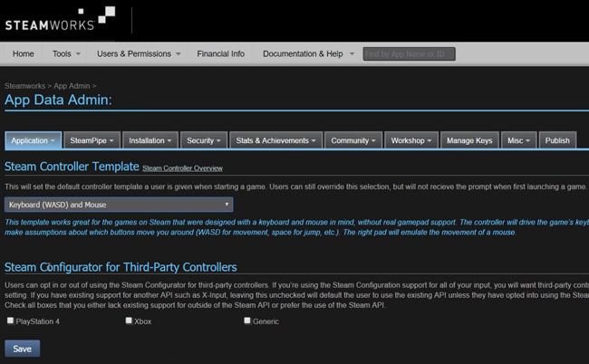This screenshot has width=589, height=364.
Task: Open the SteamPipe tab menu
Action: [92, 140]
